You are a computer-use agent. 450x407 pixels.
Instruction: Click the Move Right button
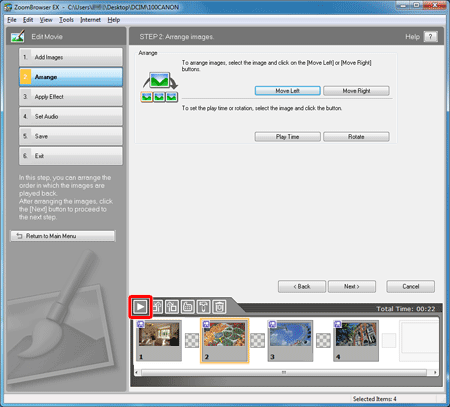[356, 91]
